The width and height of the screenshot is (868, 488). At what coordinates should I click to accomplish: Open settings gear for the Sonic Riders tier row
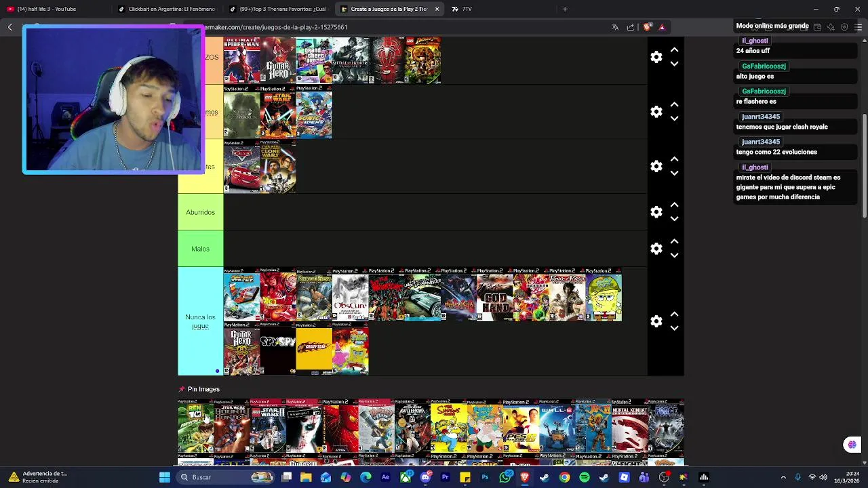click(x=656, y=112)
